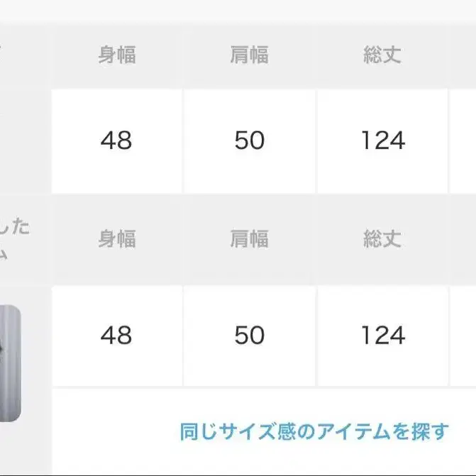This screenshot has height=476, width=476.
Task: Click the 総丈 header in the lower size table
Action: [x=382, y=240]
